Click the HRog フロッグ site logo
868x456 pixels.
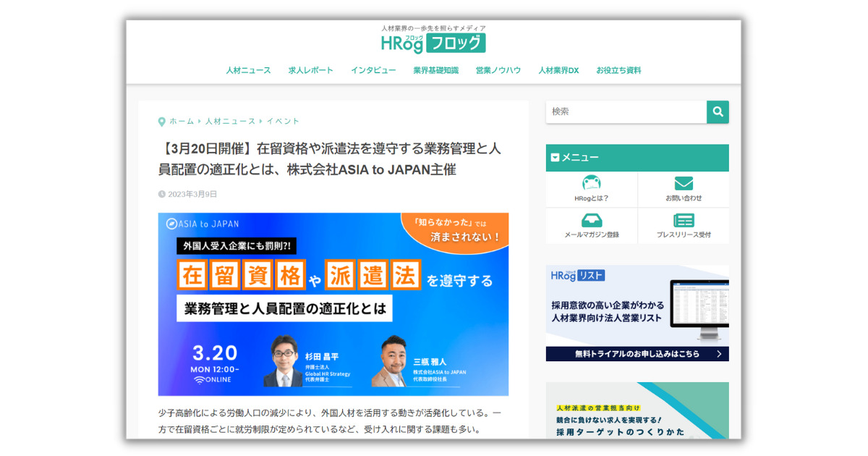coord(433,43)
